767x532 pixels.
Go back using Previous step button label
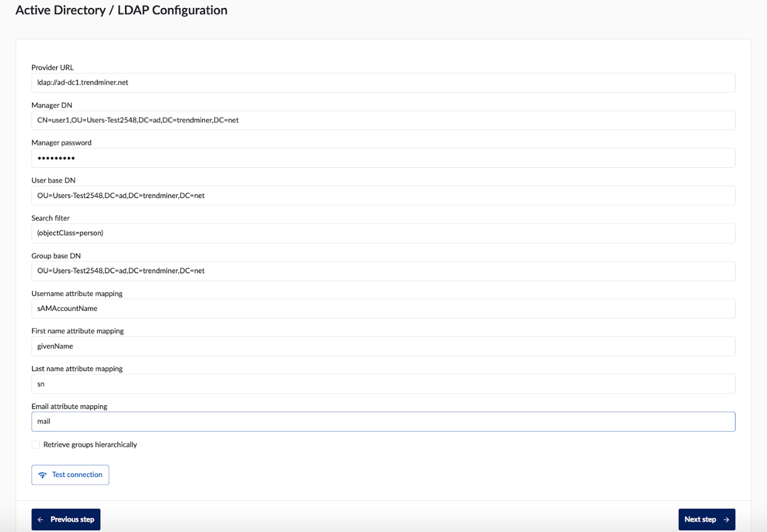coord(72,520)
